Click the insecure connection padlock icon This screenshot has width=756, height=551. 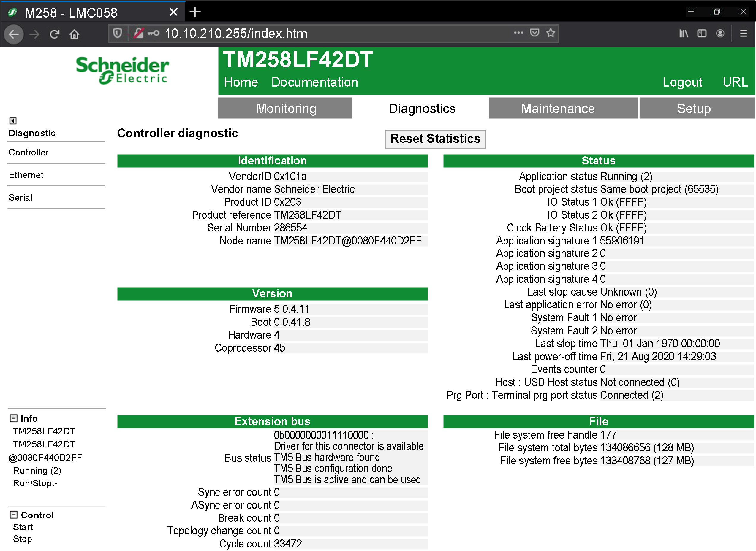click(138, 33)
